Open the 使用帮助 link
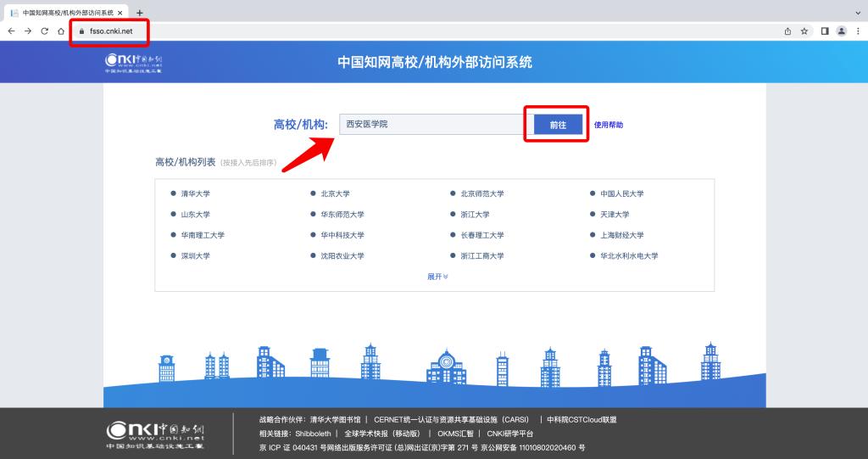868x459 pixels. pos(609,125)
